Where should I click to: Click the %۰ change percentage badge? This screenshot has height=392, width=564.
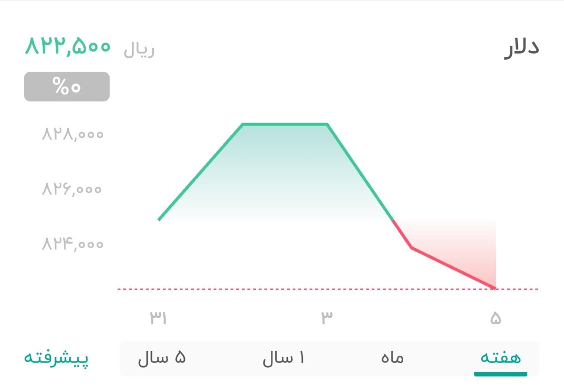click(66, 86)
